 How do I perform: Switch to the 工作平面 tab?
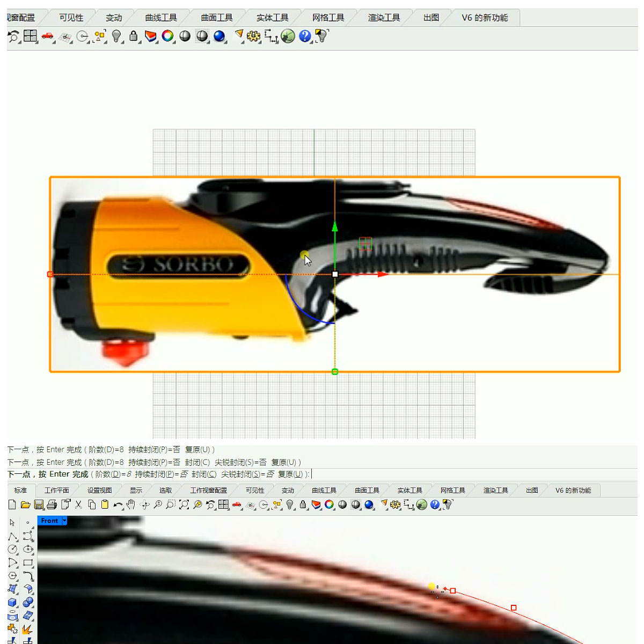tap(57, 491)
